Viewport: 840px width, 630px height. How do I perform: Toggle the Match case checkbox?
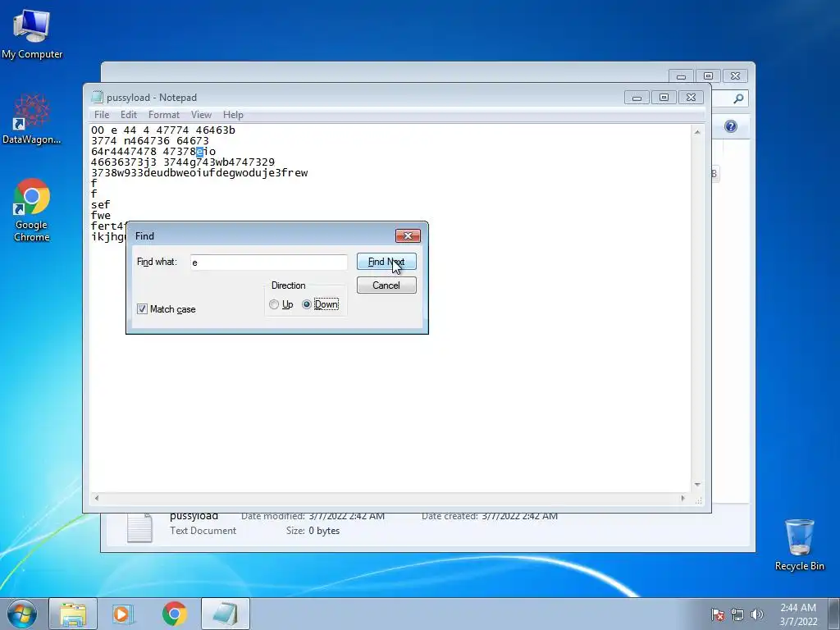tap(142, 309)
